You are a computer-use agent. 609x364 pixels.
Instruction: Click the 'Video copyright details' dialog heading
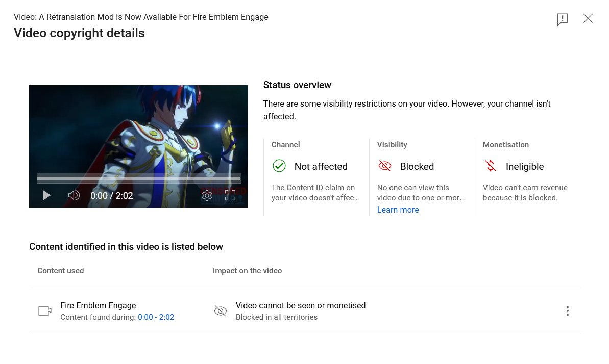(x=79, y=33)
